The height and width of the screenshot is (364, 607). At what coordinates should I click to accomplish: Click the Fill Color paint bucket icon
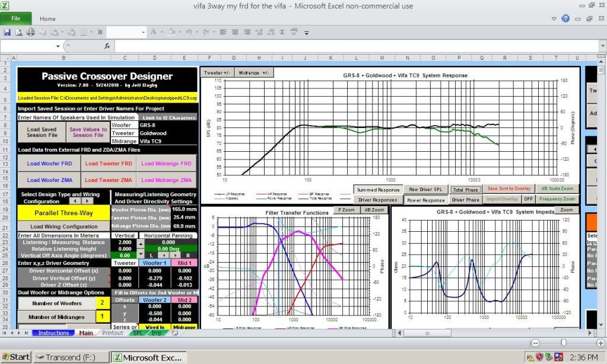171,32
